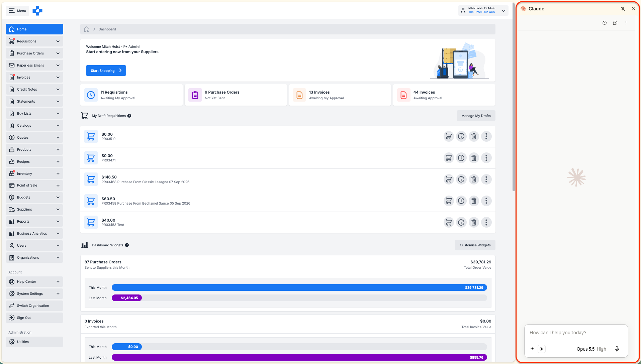This screenshot has width=641, height=364.
Task: Open the Mitch Hulst account dropdown
Action: 483,10
